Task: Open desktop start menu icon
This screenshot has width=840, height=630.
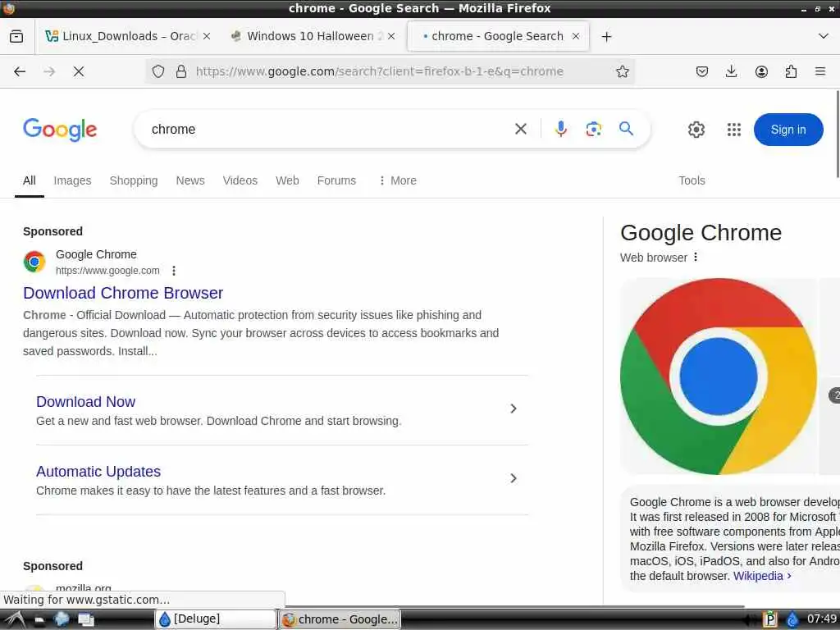Action: [14, 619]
